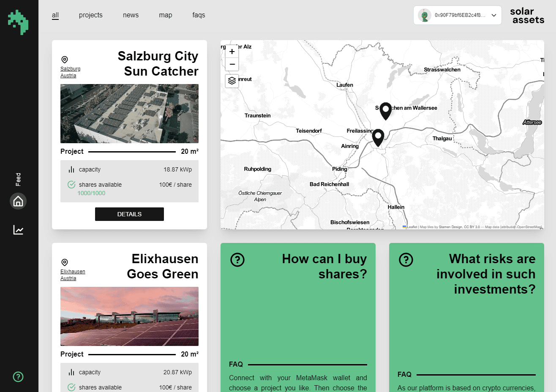This screenshot has width=556, height=392.
Task: Open the Elixhausen solar panel photo
Action: point(129,316)
